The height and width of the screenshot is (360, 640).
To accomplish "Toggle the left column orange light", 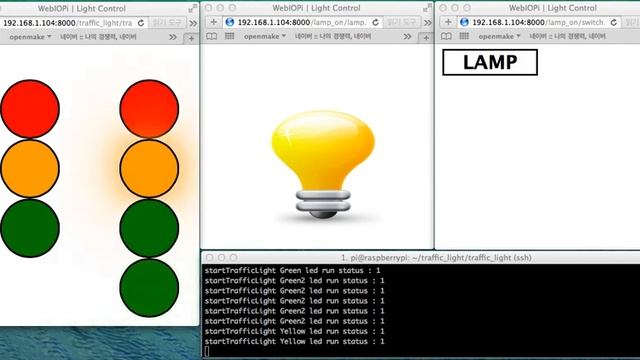I will (30, 169).
